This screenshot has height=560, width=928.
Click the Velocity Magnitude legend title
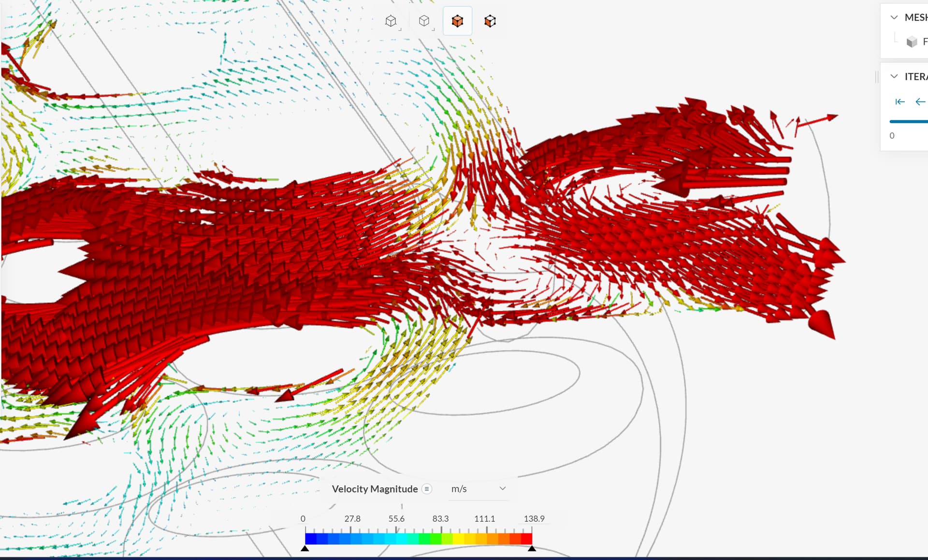[375, 489]
